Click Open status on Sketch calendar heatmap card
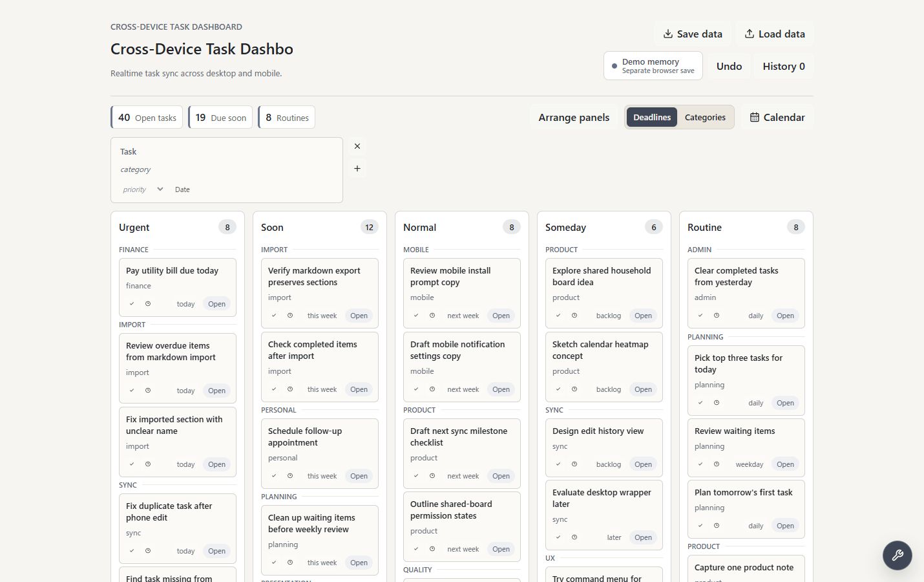Screen dimensions: 924x582 (643, 389)
